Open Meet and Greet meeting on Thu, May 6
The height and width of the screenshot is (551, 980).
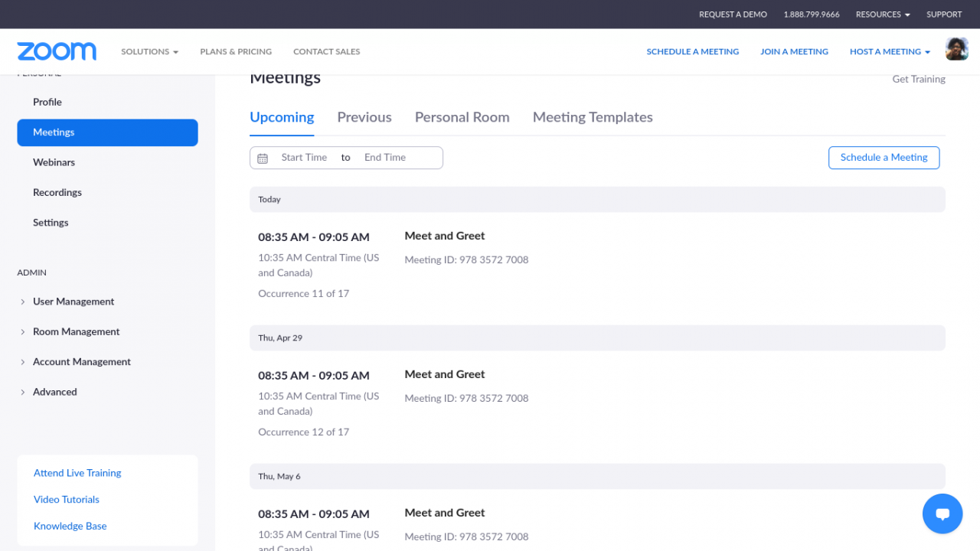pyautogui.click(x=445, y=513)
